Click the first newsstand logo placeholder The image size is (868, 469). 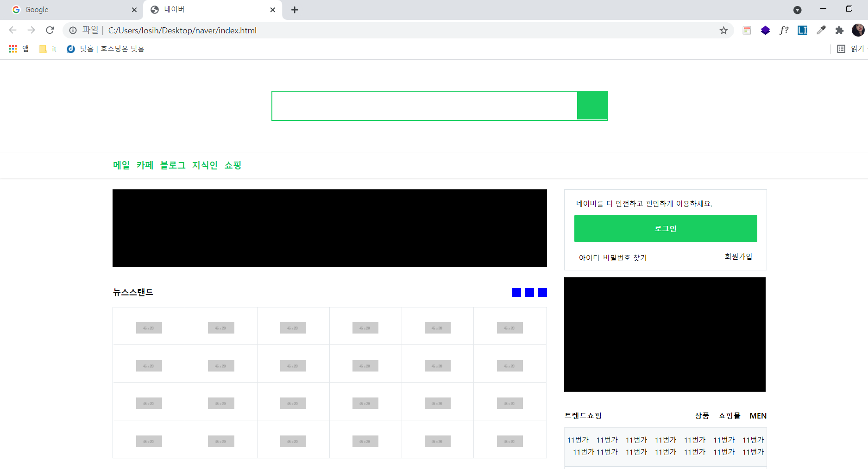(x=149, y=328)
